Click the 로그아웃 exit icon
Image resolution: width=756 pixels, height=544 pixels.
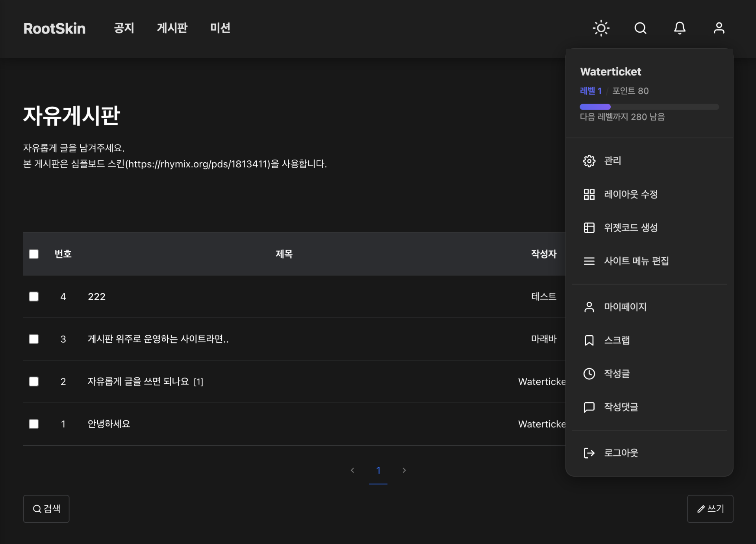point(589,453)
